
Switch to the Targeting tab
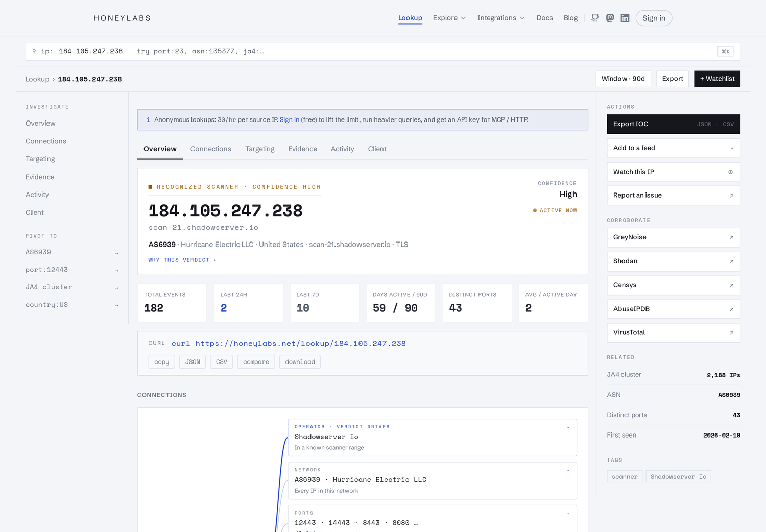coord(259,149)
